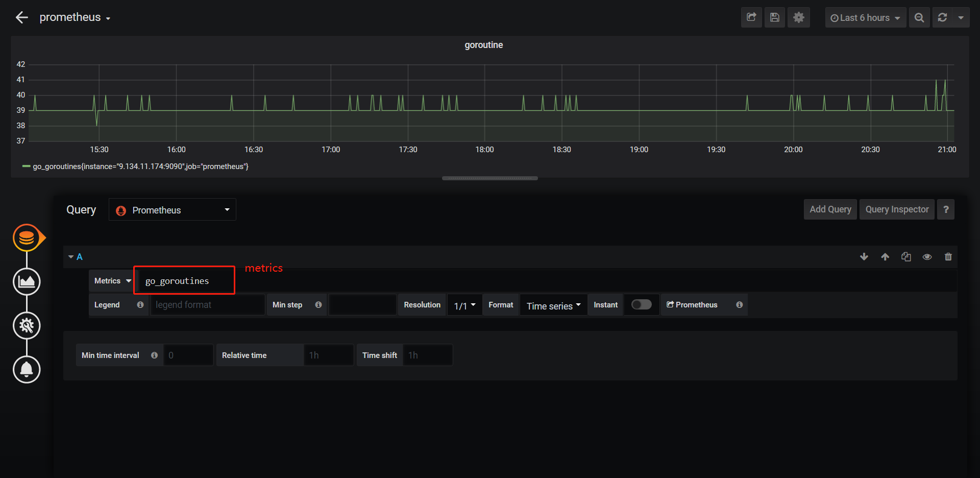Click the share dashboard icon
Screen dimensions: 980x478
pyautogui.click(x=751, y=17)
